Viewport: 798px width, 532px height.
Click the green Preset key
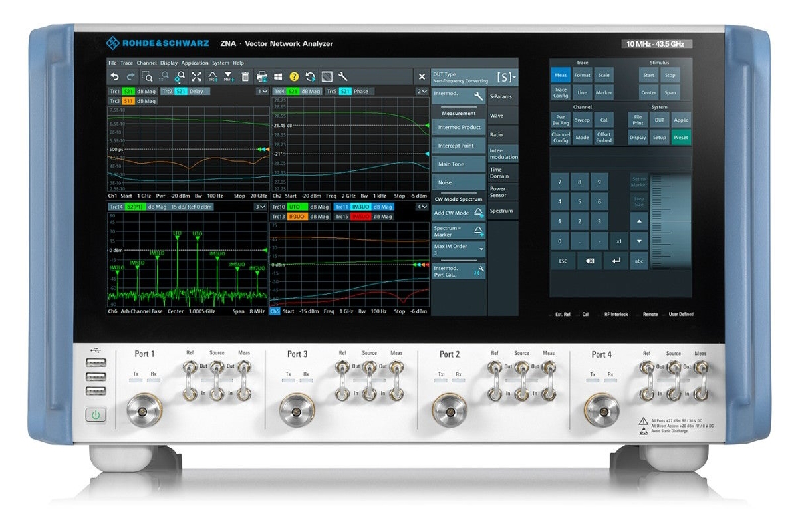(x=681, y=138)
